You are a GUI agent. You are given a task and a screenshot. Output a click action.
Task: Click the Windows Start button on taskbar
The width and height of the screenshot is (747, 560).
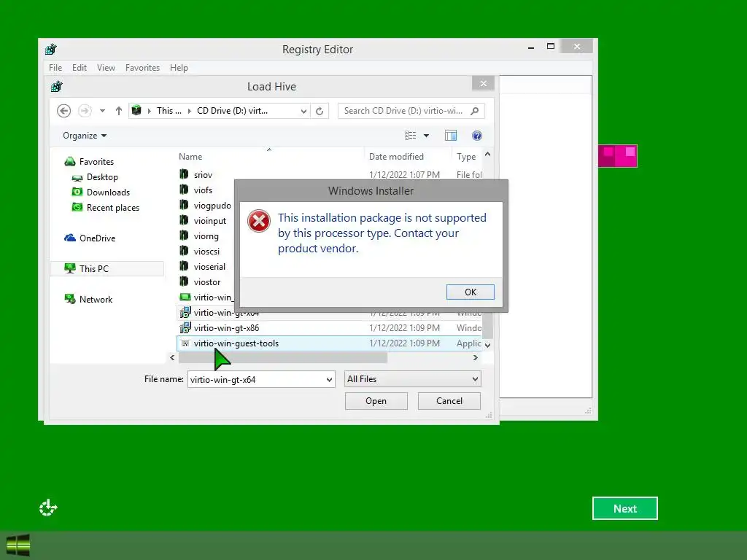[18, 545]
